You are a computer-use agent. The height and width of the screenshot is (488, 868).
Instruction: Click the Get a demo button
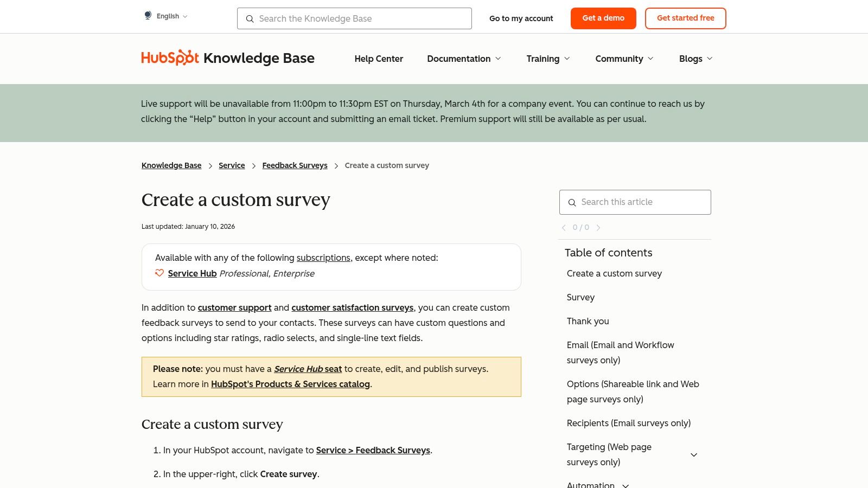[x=603, y=18]
